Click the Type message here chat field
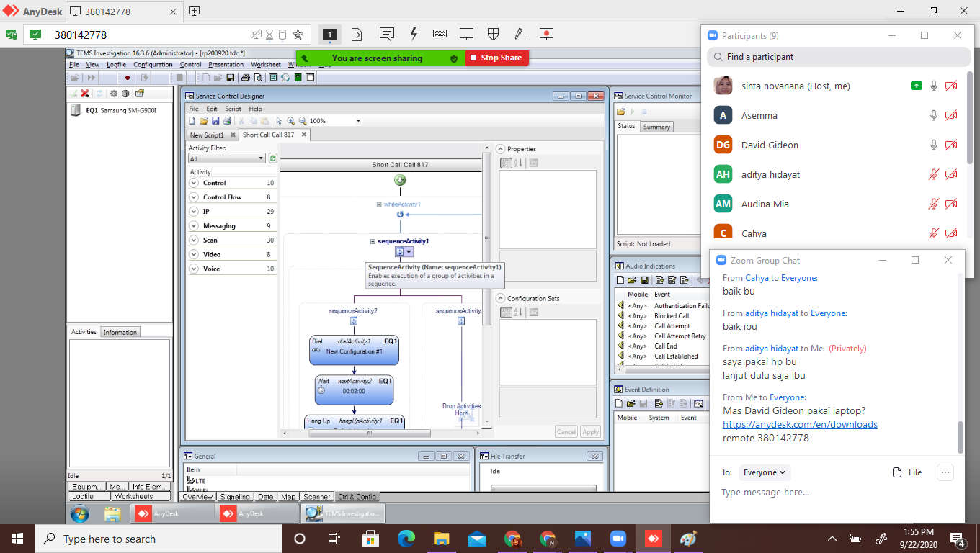Image resolution: width=980 pixels, height=553 pixels. pyautogui.click(x=829, y=493)
